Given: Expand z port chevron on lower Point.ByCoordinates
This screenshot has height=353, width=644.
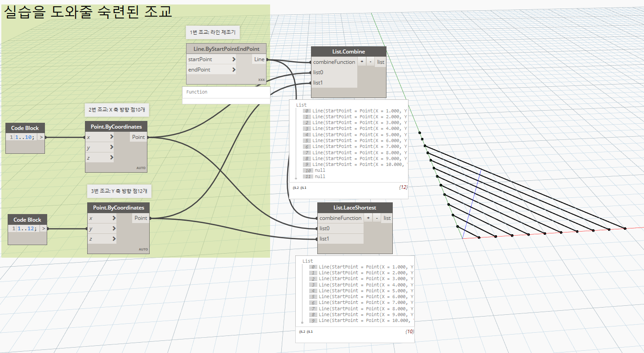Looking at the screenshot, I should 114,239.
